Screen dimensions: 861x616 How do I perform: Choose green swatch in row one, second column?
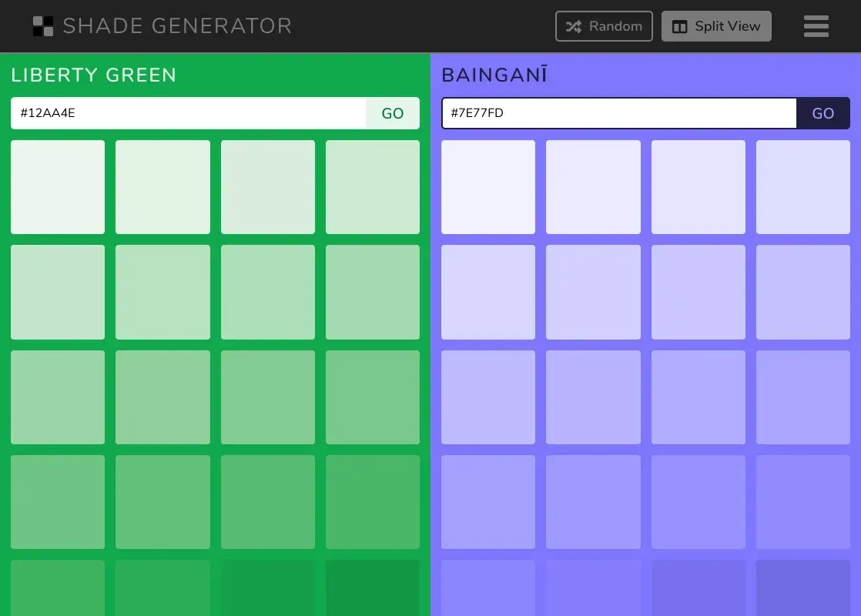(162, 187)
